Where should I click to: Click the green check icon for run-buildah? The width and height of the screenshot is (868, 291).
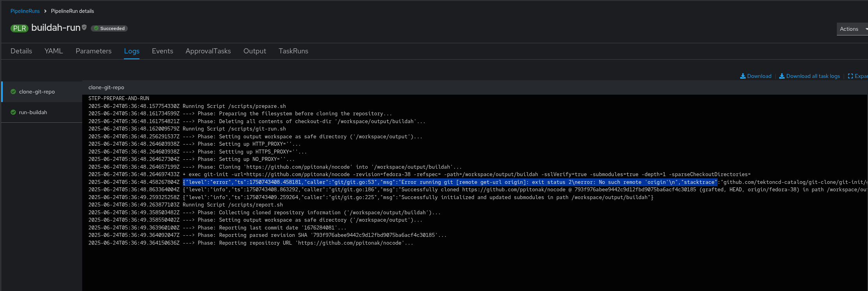pos(13,112)
